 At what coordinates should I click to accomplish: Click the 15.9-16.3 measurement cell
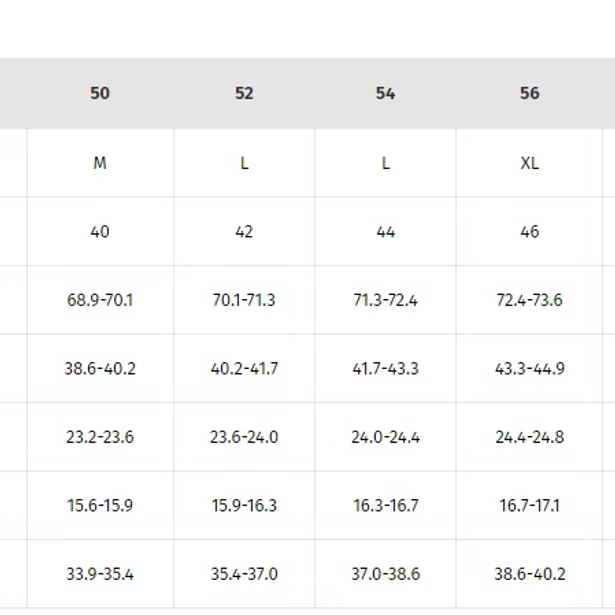pos(244,505)
